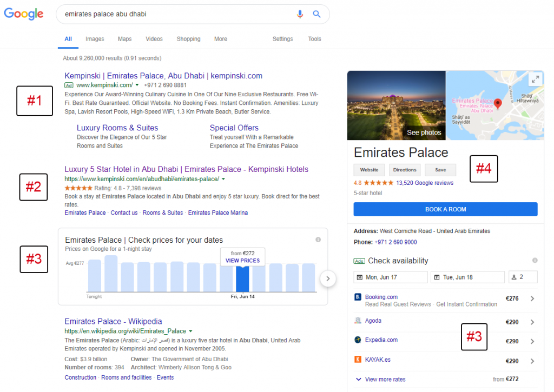Click the Directions button

coord(405,170)
